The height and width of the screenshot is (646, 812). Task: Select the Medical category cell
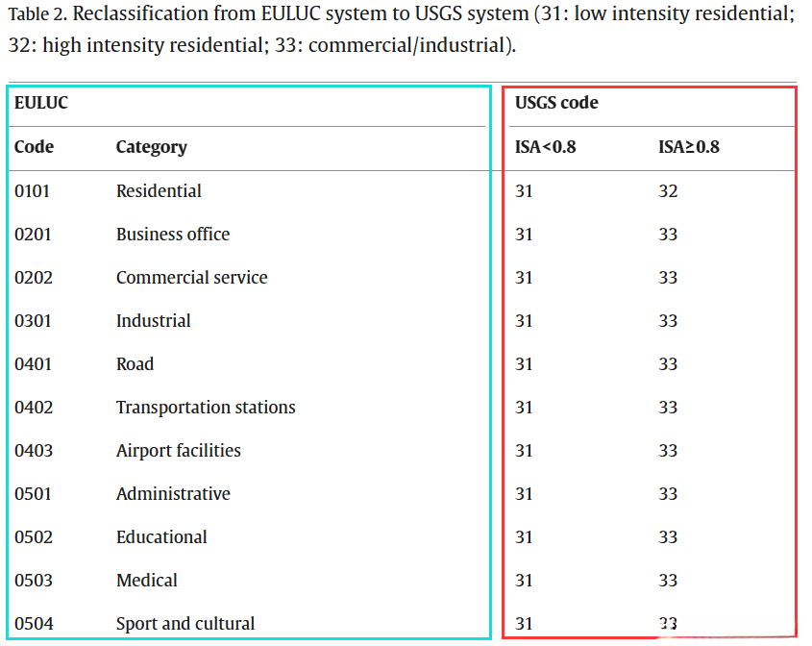[x=146, y=581]
